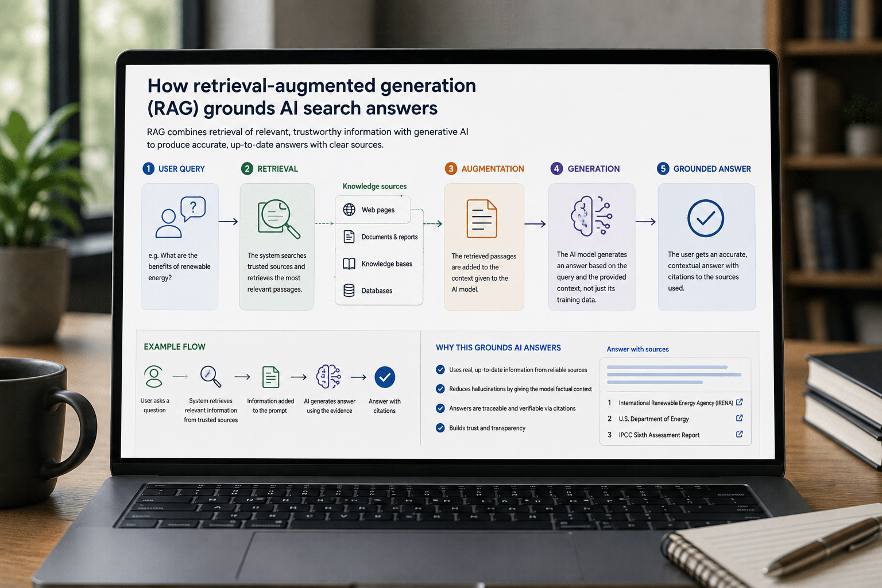Click check icon beside 'Reduces hallucinations'

click(440, 389)
